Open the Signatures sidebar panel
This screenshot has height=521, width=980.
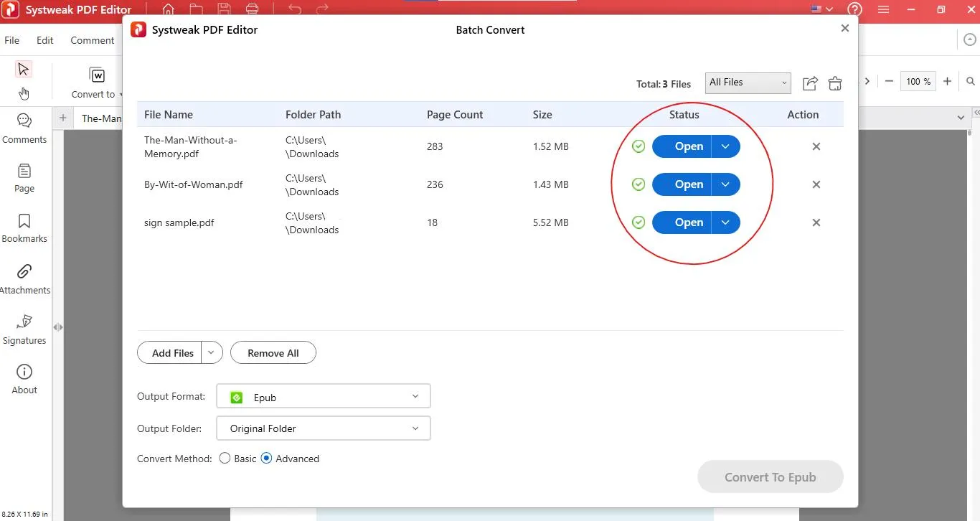tap(24, 329)
